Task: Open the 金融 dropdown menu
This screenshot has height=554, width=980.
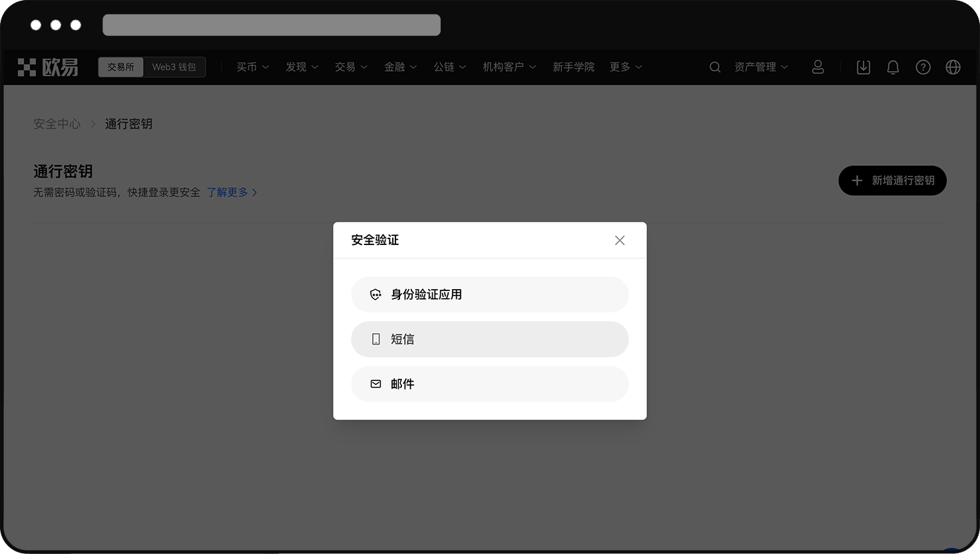Action: (x=400, y=67)
